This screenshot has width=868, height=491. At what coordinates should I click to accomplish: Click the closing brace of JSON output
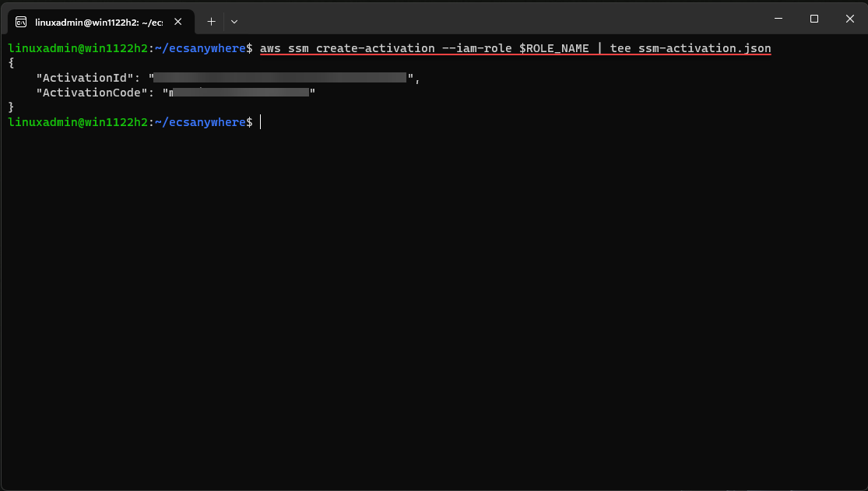tap(11, 107)
